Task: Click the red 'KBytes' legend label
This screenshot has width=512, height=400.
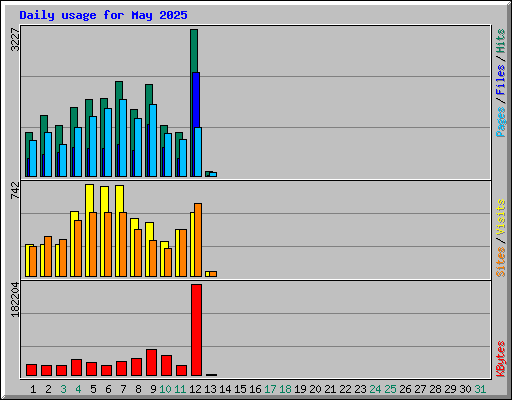Action: (x=501, y=359)
